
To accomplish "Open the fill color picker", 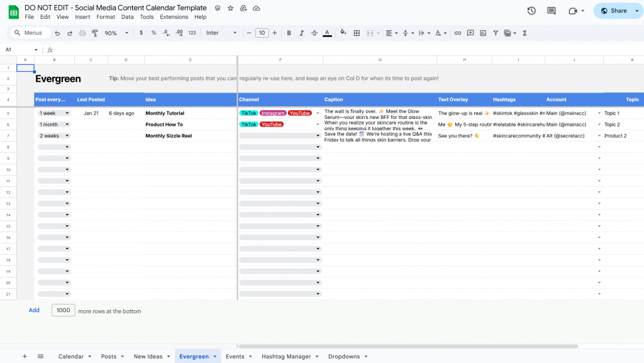I will point(341,33).
